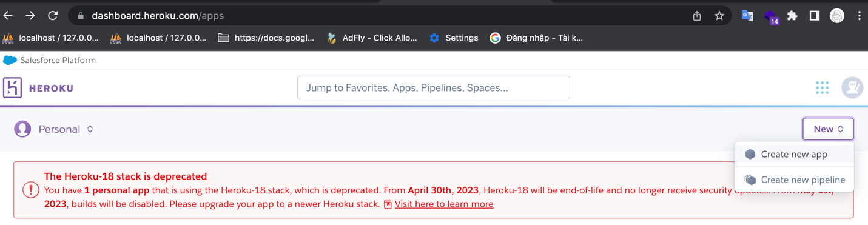Open the Google Translate extension icon

(x=747, y=16)
